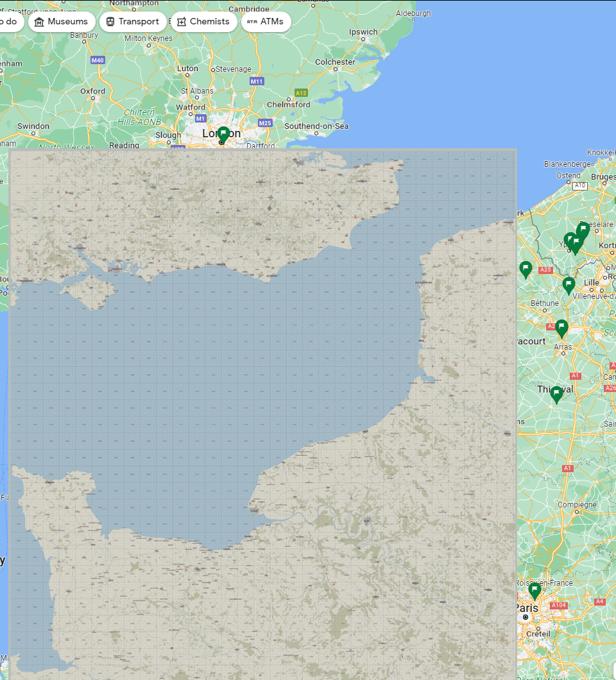Click the Oxford city label
The width and height of the screenshot is (616, 680).
(93, 91)
